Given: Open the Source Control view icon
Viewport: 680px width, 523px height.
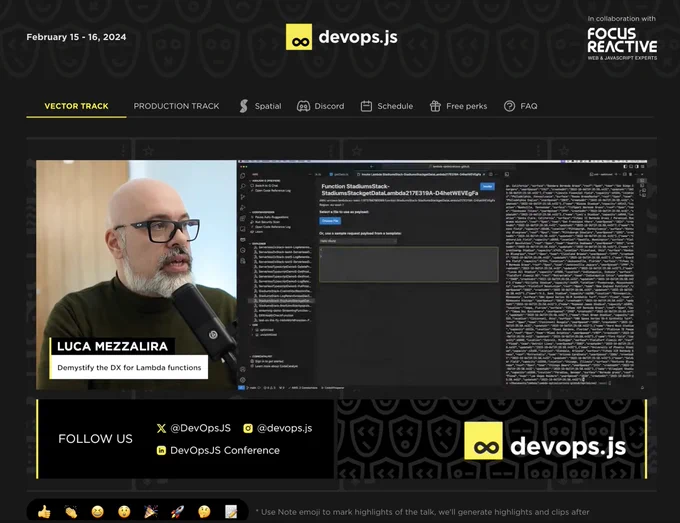Looking at the screenshot, I should (243, 196).
